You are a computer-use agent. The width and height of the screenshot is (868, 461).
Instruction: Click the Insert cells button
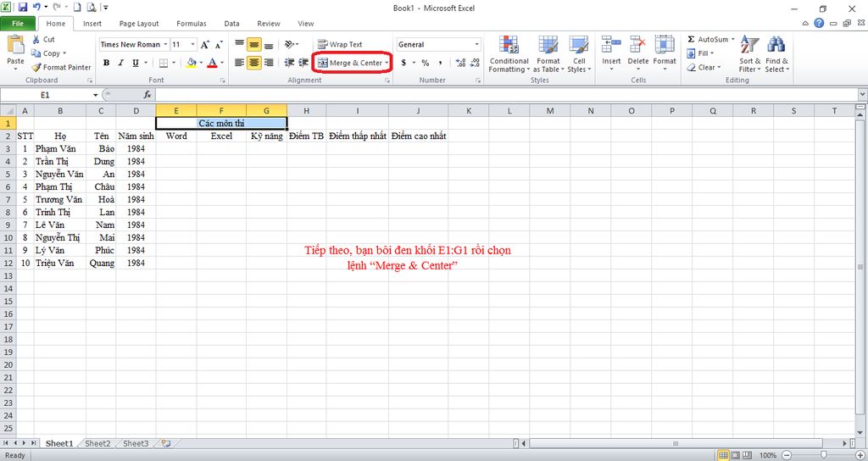coord(611,53)
